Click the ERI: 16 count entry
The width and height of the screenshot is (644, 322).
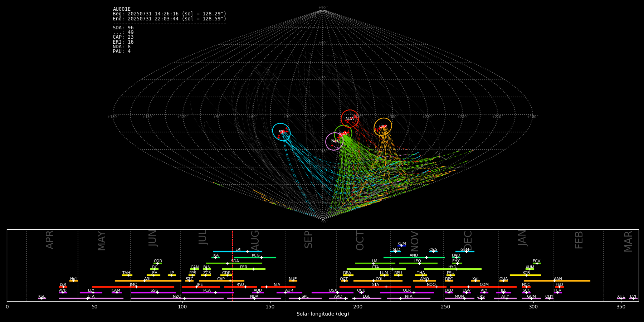(123, 42)
